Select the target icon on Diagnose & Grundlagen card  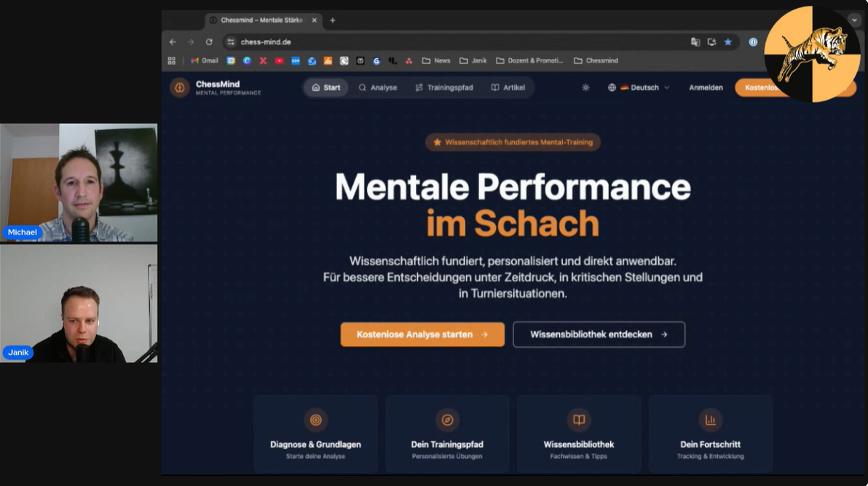315,420
